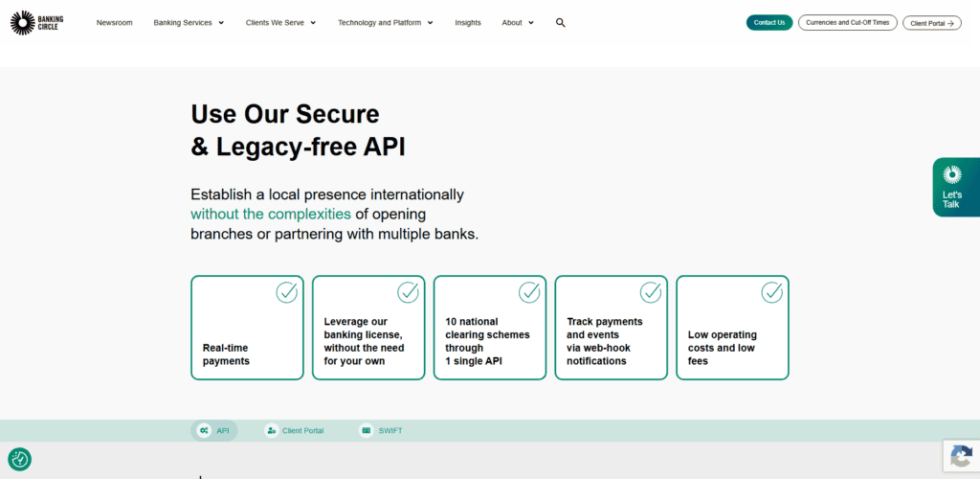Click 'Low operating costs and low fees' text
980x479 pixels.
722,349
